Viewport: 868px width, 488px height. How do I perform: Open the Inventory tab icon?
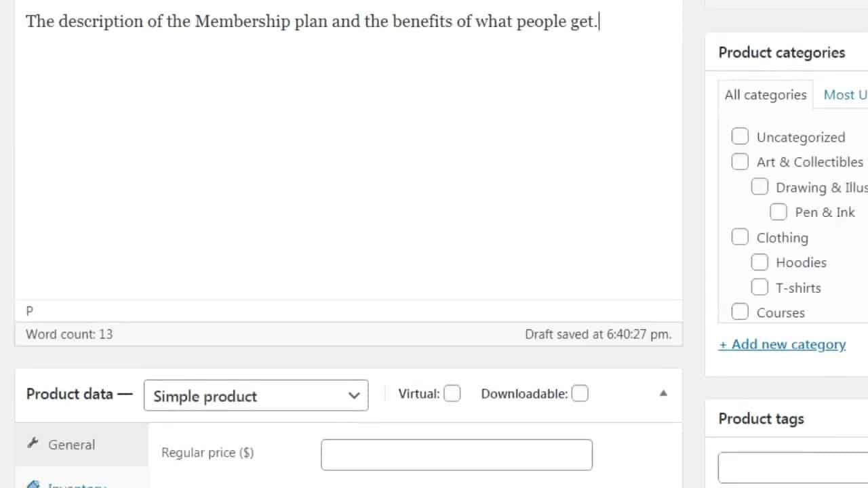click(x=33, y=484)
